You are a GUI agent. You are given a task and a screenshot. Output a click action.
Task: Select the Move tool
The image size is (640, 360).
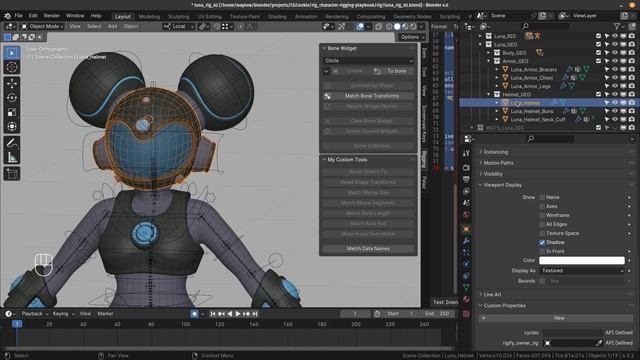tap(12, 83)
